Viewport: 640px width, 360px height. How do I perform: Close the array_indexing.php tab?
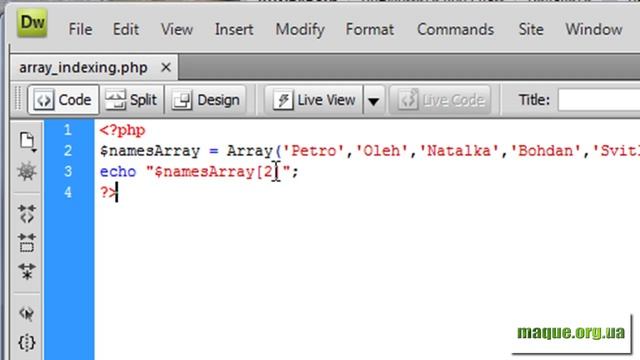tap(166, 67)
